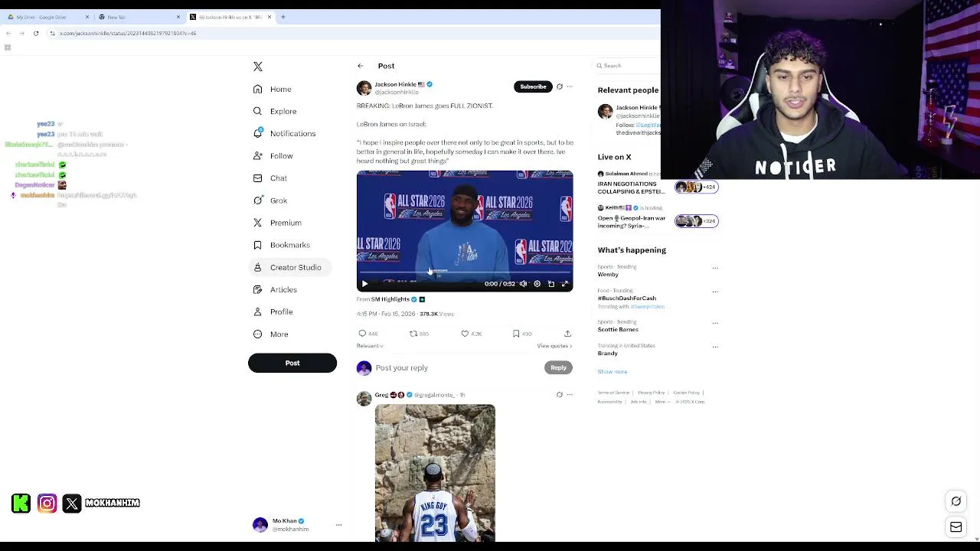Play the LeBron James video
Viewport: 980px width, 551px height.
[365, 284]
